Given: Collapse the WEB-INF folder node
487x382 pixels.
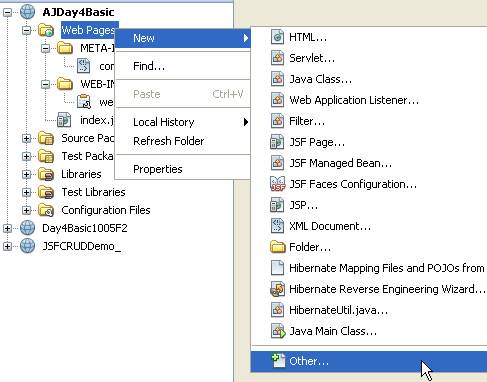Looking at the screenshot, I should pyautogui.click(x=45, y=84).
